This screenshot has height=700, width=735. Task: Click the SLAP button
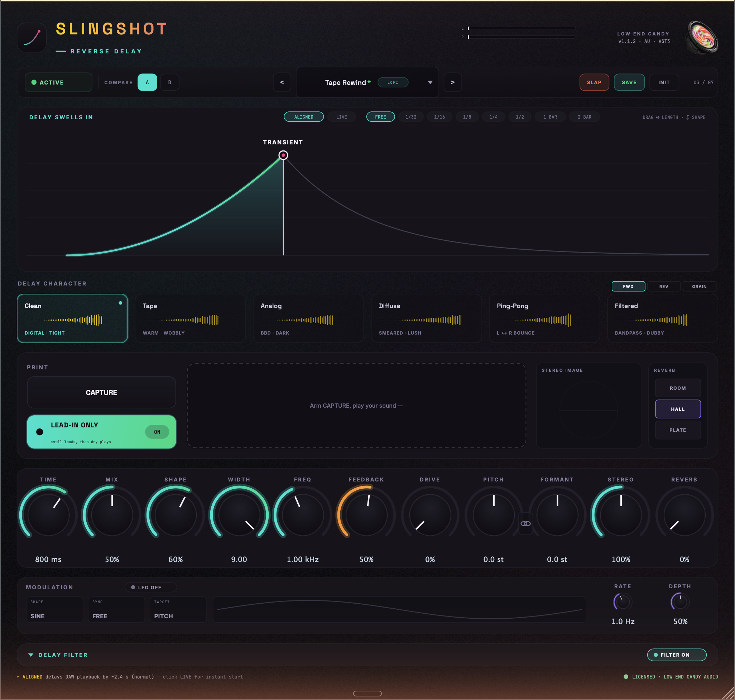[x=594, y=82]
